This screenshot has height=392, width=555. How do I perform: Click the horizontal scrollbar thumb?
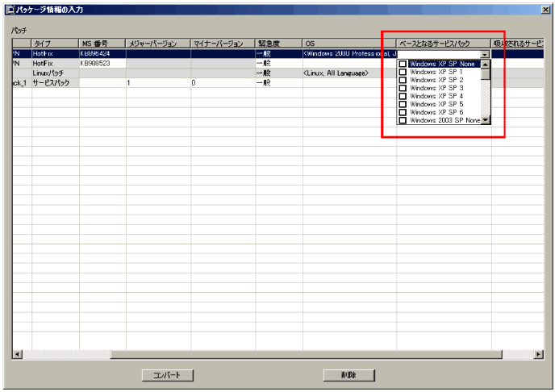tap(307, 354)
